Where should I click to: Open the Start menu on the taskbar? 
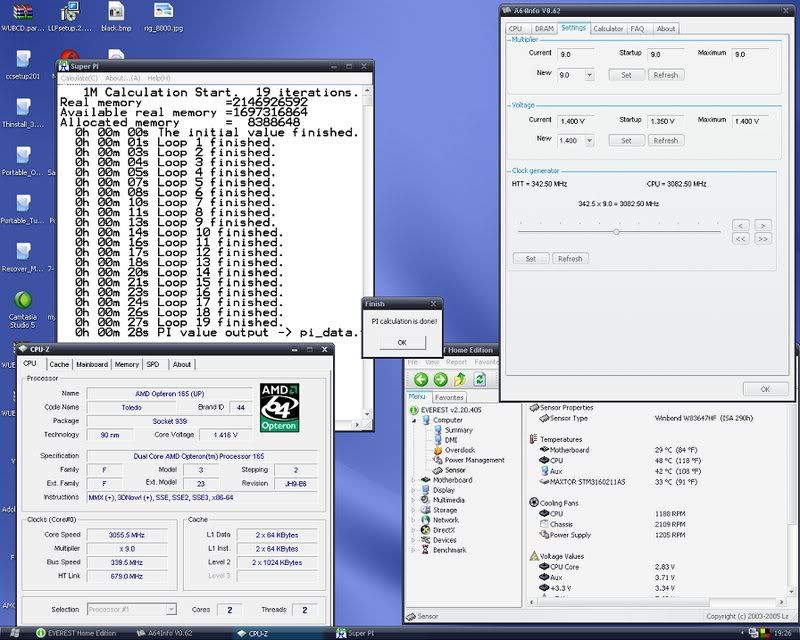click(x=14, y=633)
